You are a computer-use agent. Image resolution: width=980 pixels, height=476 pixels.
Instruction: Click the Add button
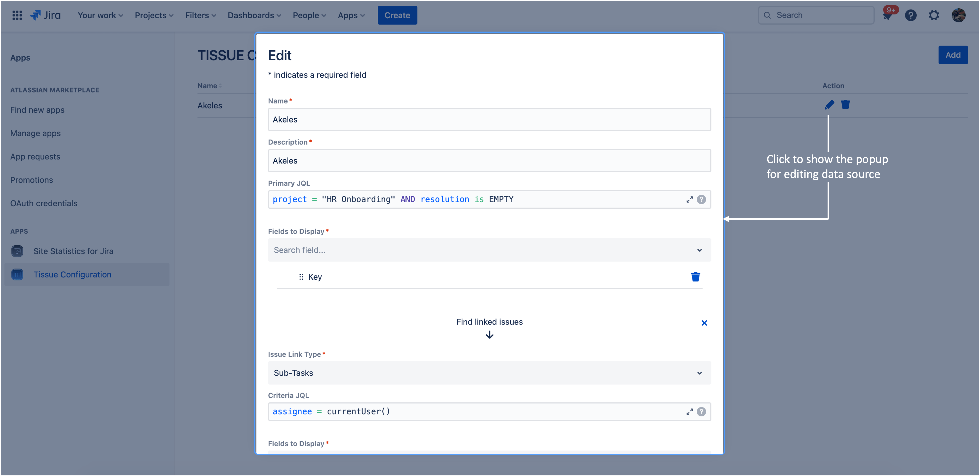pos(953,55)
